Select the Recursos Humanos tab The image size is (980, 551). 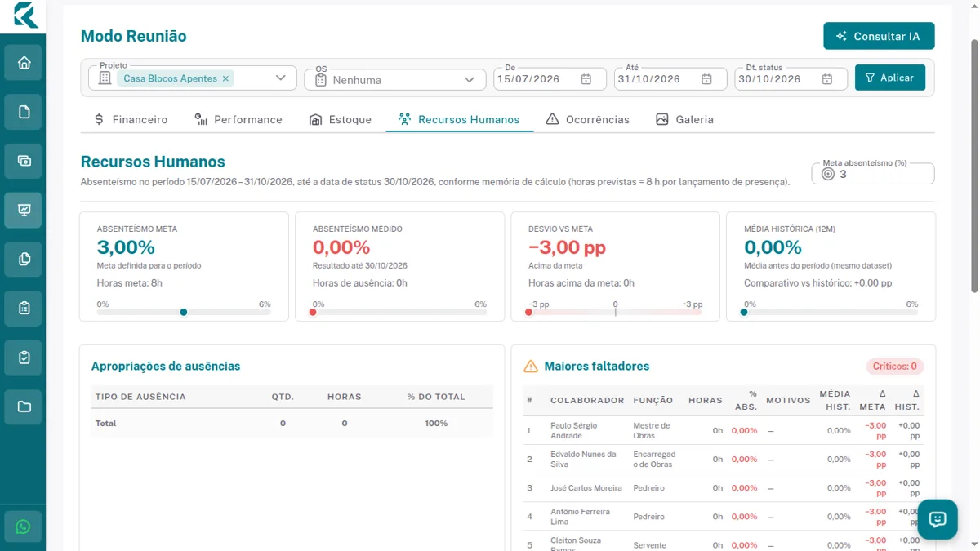460,119
